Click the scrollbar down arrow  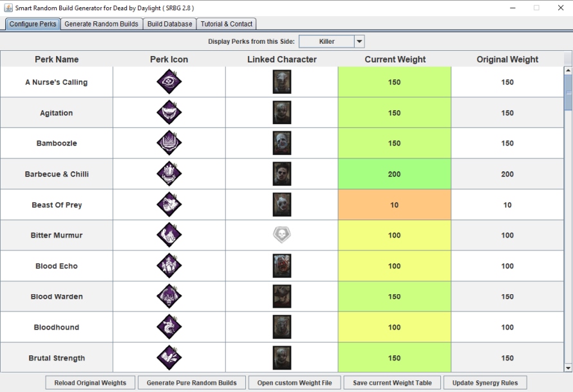click(x=568, y=368)
